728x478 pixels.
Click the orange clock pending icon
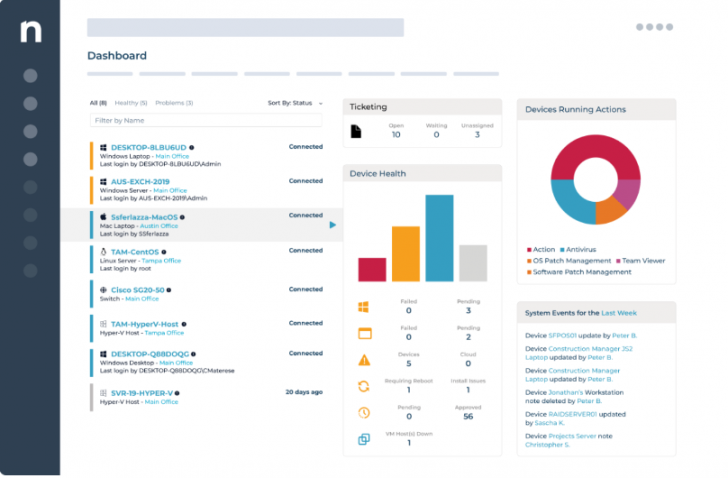tap(364, 413)
